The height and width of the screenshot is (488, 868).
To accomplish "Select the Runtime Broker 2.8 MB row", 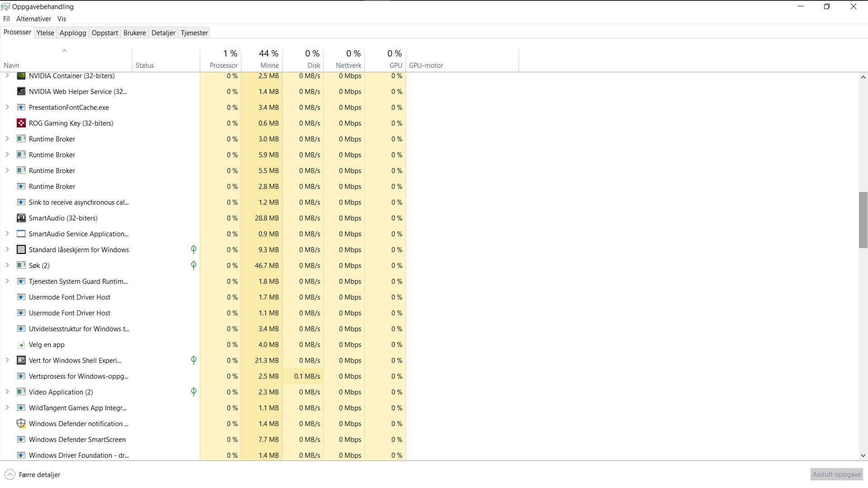I will pyautogui.click(x=203, y=187).
